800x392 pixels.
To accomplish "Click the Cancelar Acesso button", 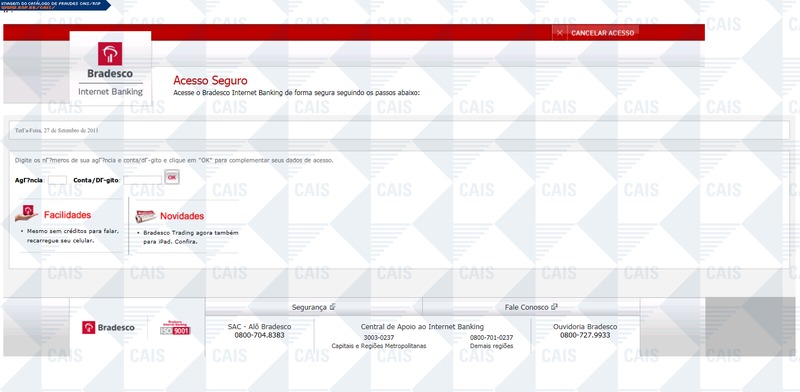I will pos(603,33).
